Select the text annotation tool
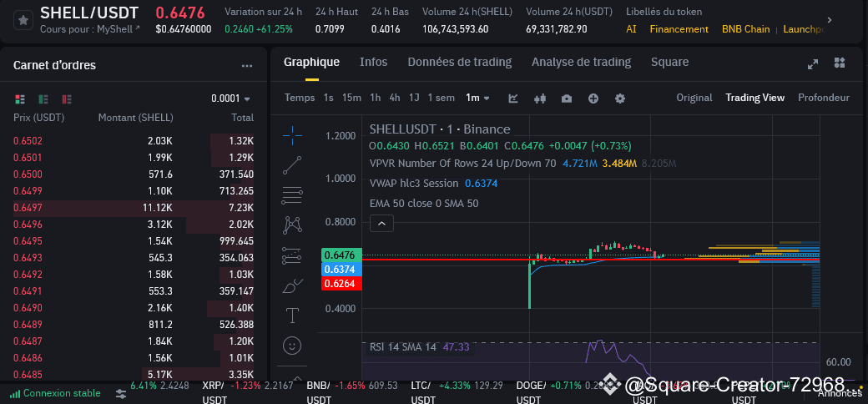The height and width of the screenshot is (404, 868). (x=292, y=316)
